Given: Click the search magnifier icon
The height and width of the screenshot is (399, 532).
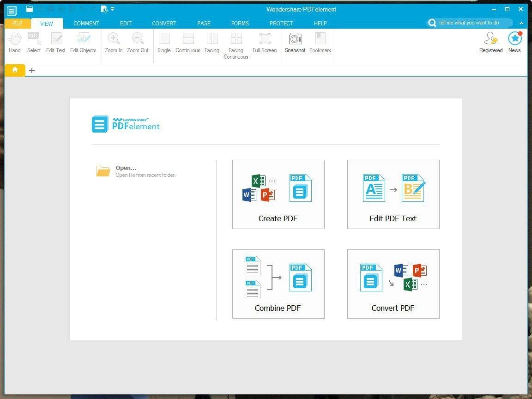Looking at the screenshot, I should (432, 23).
